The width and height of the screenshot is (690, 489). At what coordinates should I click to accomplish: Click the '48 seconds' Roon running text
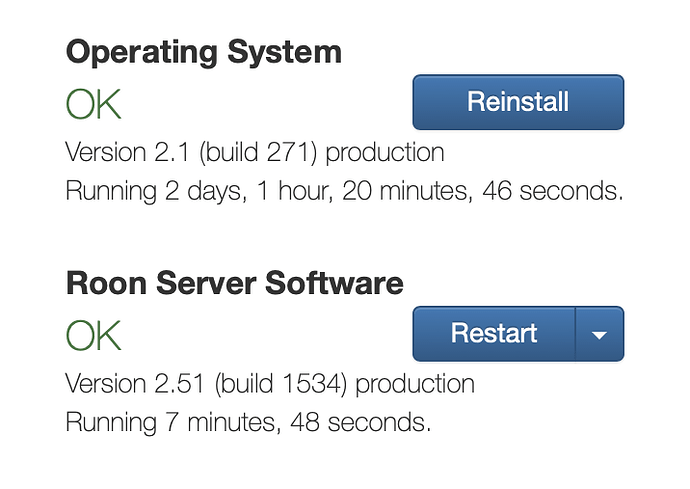click(x=361, y=423)
